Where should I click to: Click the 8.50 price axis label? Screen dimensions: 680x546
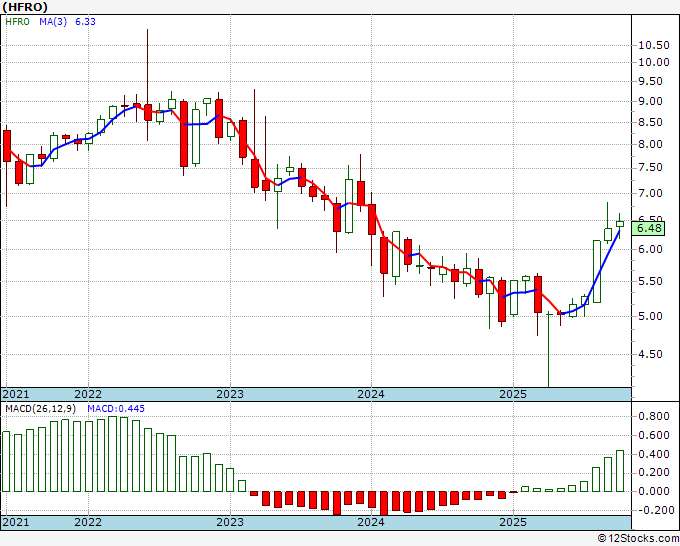[650, 123]
